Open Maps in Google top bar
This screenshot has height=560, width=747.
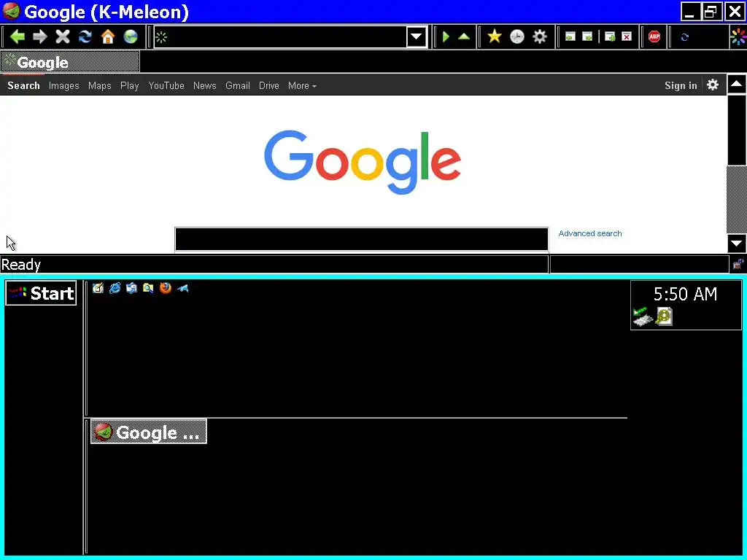tap(99, 86)
